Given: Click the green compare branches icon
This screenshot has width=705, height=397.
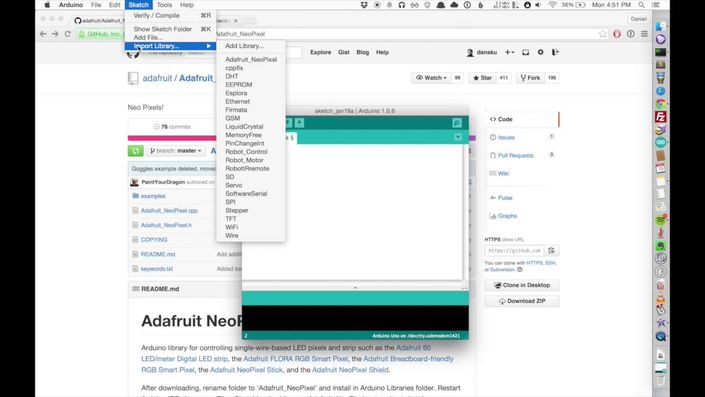Looking at the screenshot, I should coord(135,151).
